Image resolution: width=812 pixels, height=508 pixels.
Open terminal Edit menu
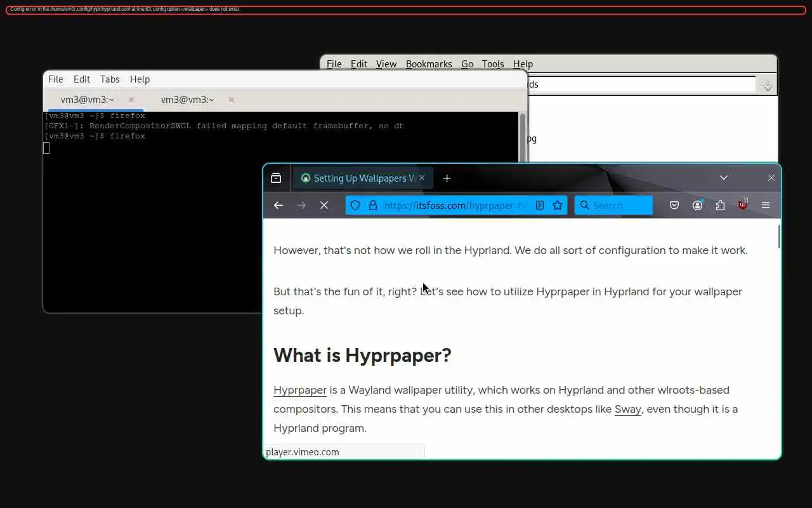coord(82,79)
